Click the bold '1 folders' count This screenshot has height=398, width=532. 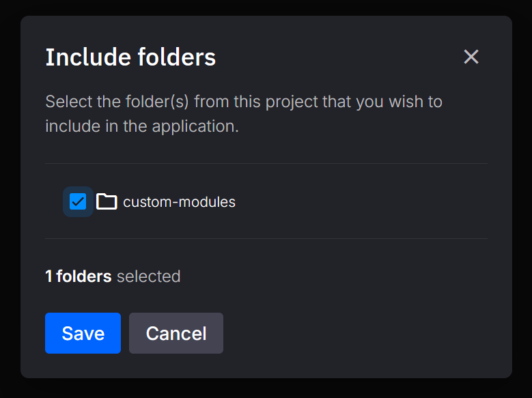tap(78, 276)
